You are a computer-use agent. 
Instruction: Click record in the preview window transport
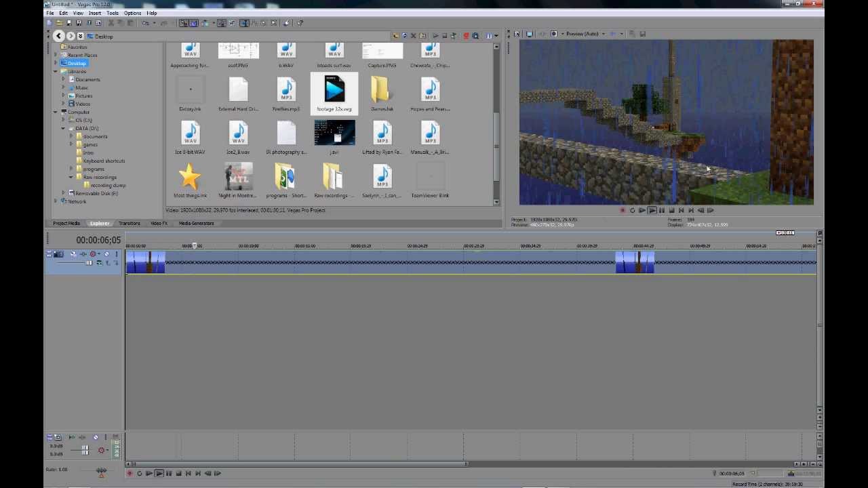point(623,211)
